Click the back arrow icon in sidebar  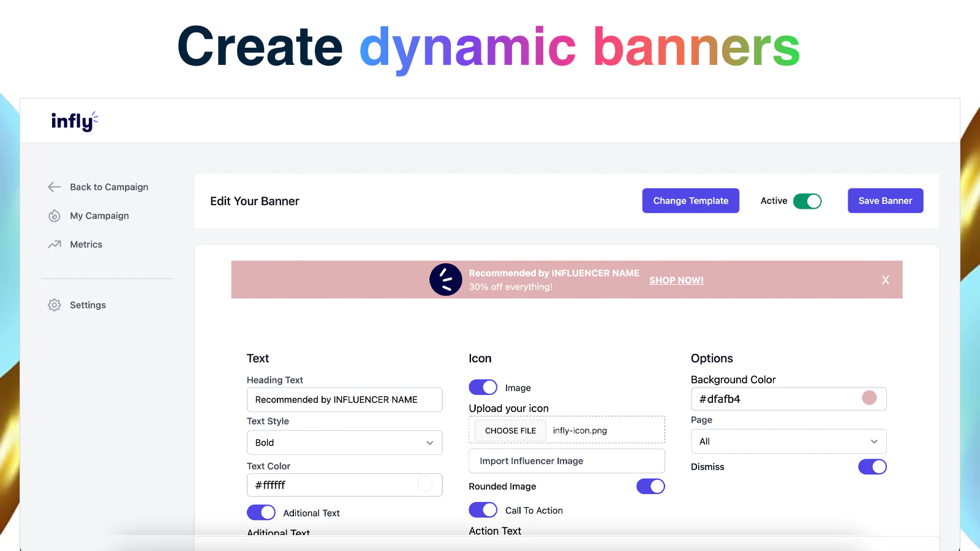(x=55, y=187)
